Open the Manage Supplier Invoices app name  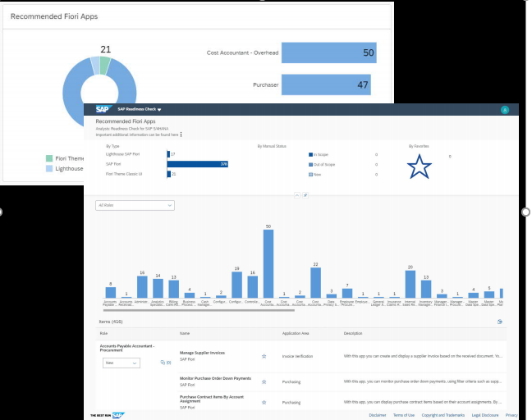coord(202,353)
